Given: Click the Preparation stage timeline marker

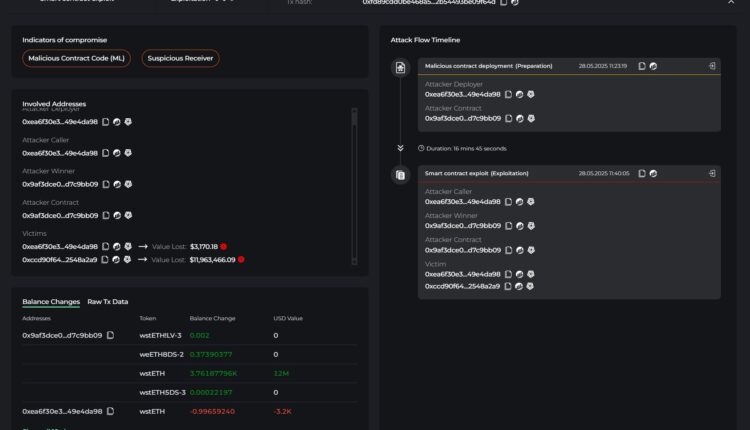Looking at the screenshot, I should tap(400, 68).
